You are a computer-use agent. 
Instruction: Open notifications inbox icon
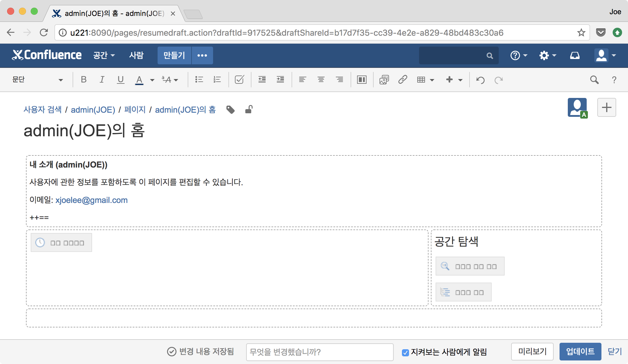[575, 55]
